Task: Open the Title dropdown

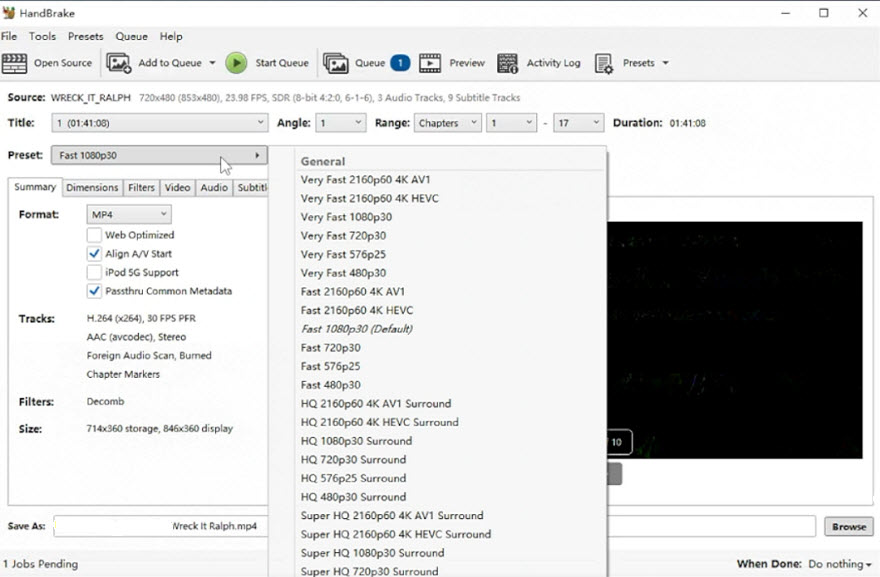Action: point(160,123)
